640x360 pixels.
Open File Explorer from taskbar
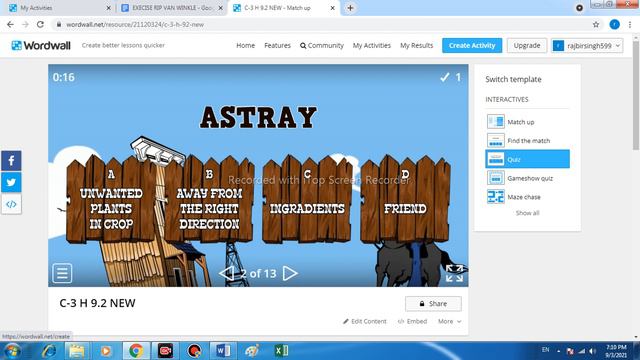click(x=77, y=351)
